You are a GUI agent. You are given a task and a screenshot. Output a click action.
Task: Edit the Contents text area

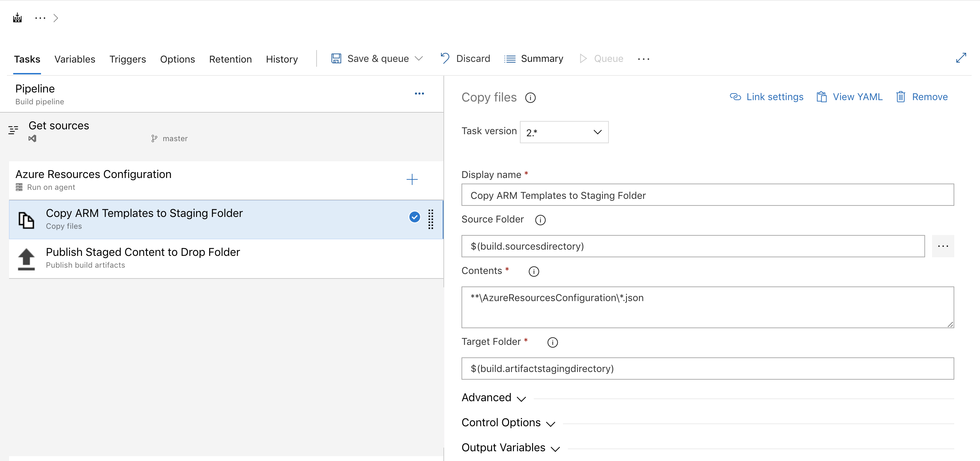point(707,307)
